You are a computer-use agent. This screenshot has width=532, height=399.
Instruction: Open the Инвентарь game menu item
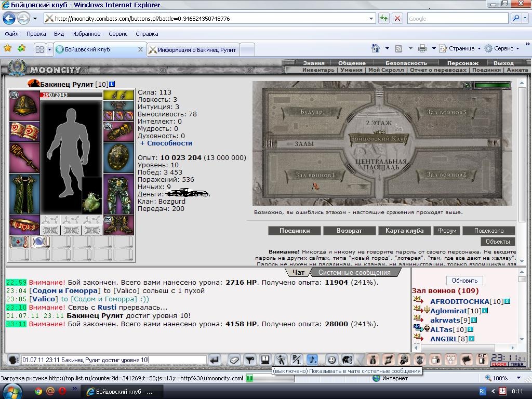pos(318,70)
